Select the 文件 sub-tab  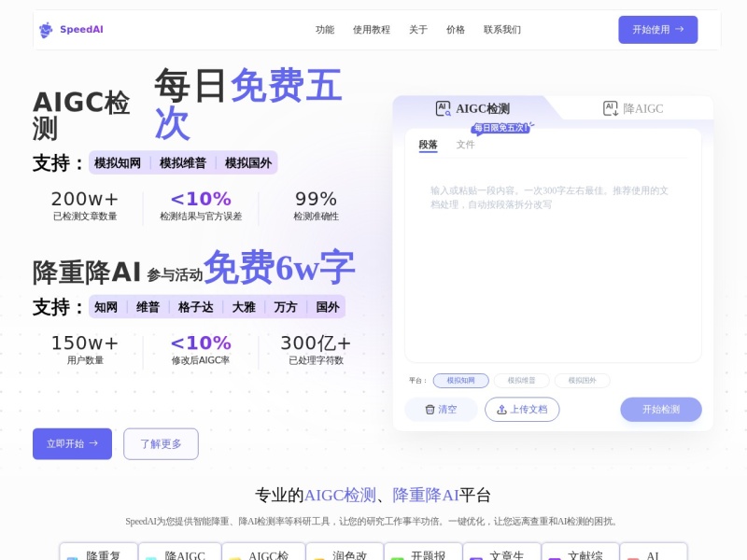tap(465, 145)
